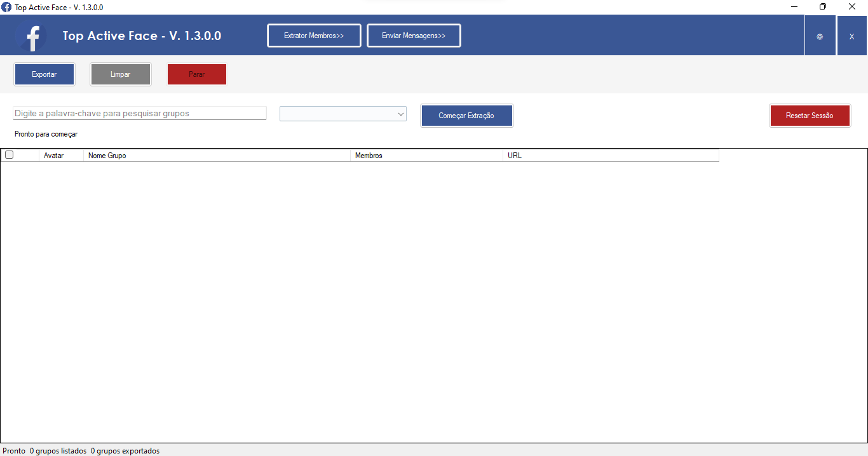Click the title bar Facebook app icon
The height and width of the screenshot is (456, 868).
6,7
